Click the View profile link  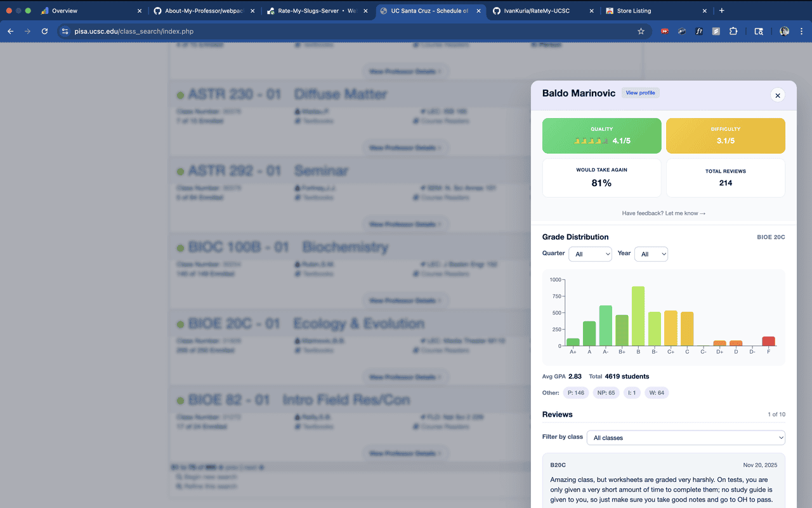click(640, 93)
